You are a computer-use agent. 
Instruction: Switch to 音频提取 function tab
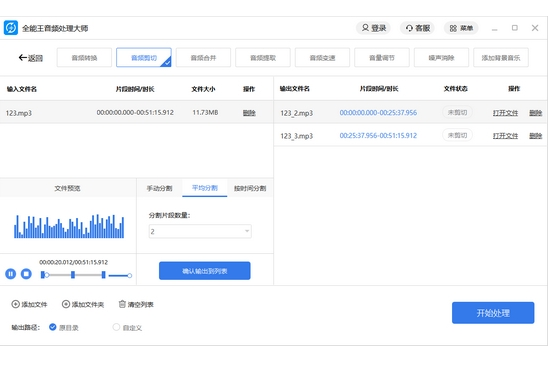click(263, 58)
